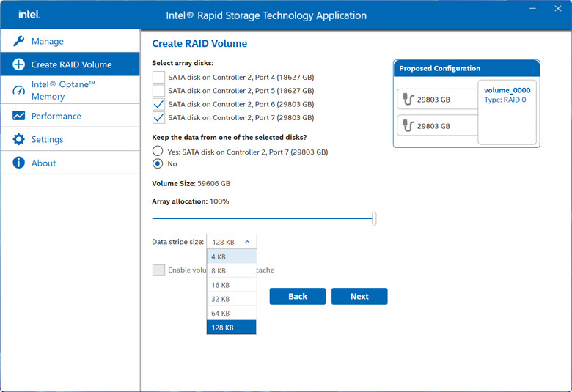Click the Array allocation 100% label
This screenshot has width=572, height=392.
[191, 201]
